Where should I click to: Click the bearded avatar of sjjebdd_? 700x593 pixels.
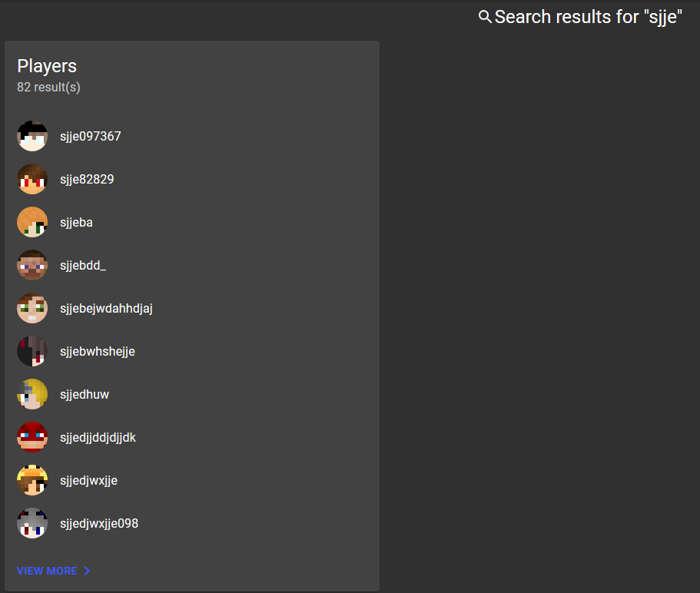click(x=32, y=265)
